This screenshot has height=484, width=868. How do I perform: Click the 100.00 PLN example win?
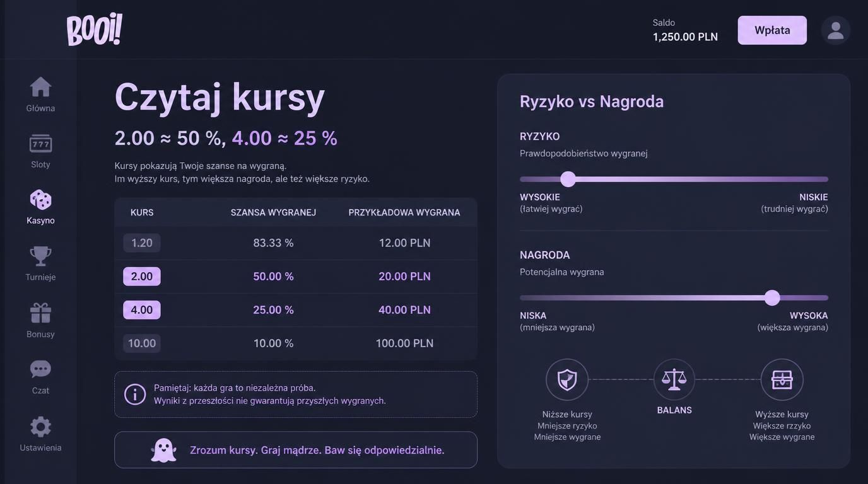pos(404,343)
